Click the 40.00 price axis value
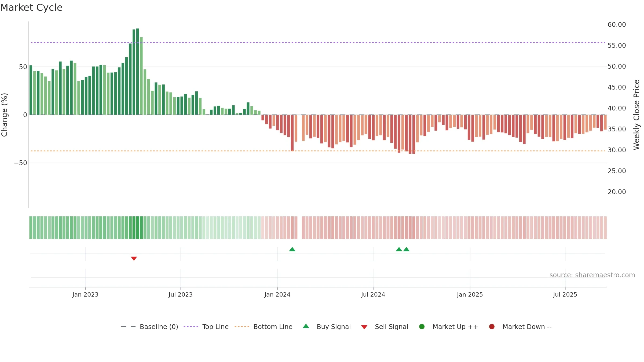The width and height of the screenshot is (644, 362). (x=617, y=108)
